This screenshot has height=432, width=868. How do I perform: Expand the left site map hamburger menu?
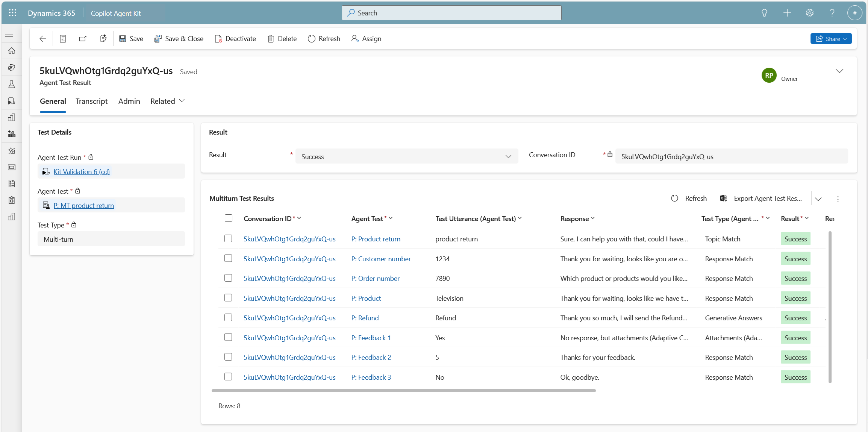point(9,35)
